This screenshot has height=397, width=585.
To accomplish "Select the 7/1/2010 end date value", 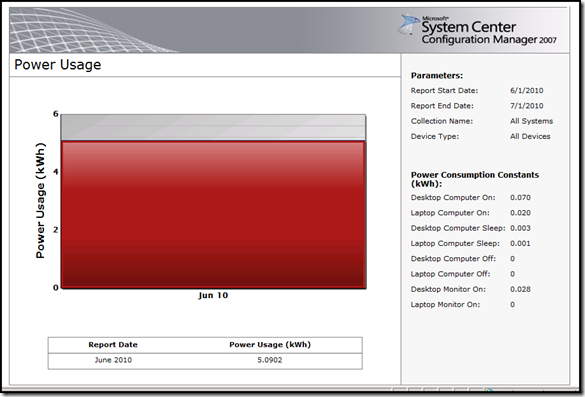I will coord(527,106).
